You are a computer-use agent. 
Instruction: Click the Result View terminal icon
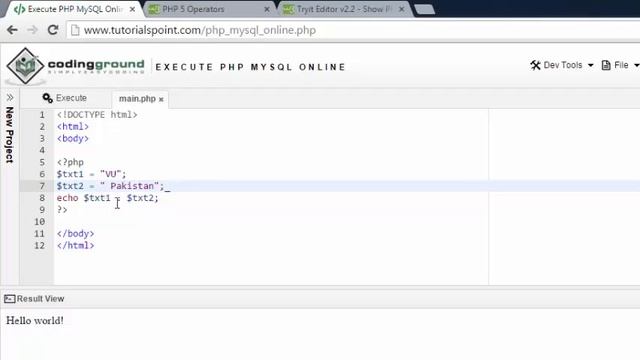click(9, 299)
